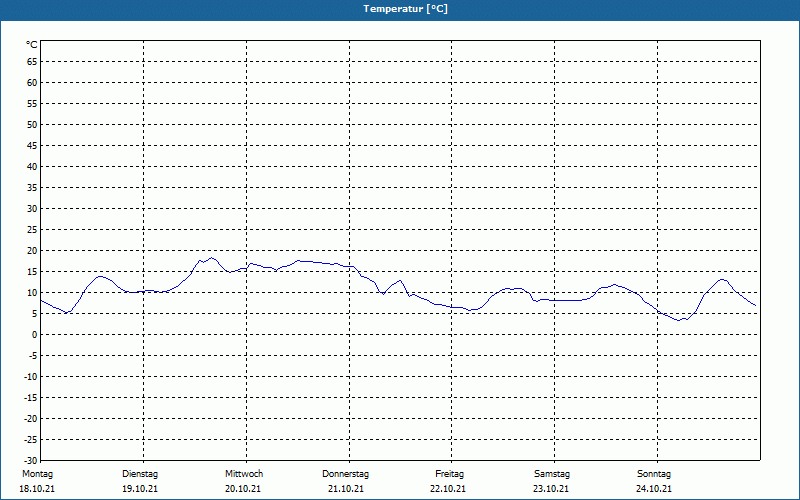Viewport: 800px width, 500px height.
Task: Click the 24.10.21 date label
Action: pos(654,489)
